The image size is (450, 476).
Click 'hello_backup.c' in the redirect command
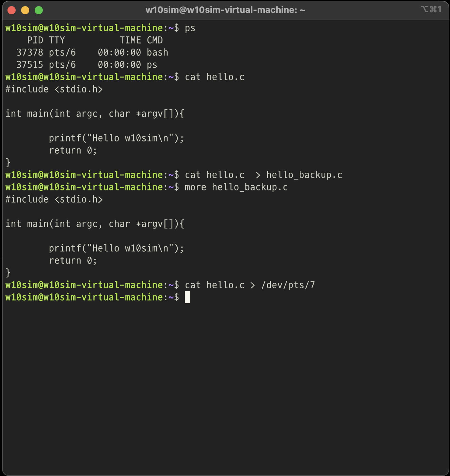(x=304, y=175)
